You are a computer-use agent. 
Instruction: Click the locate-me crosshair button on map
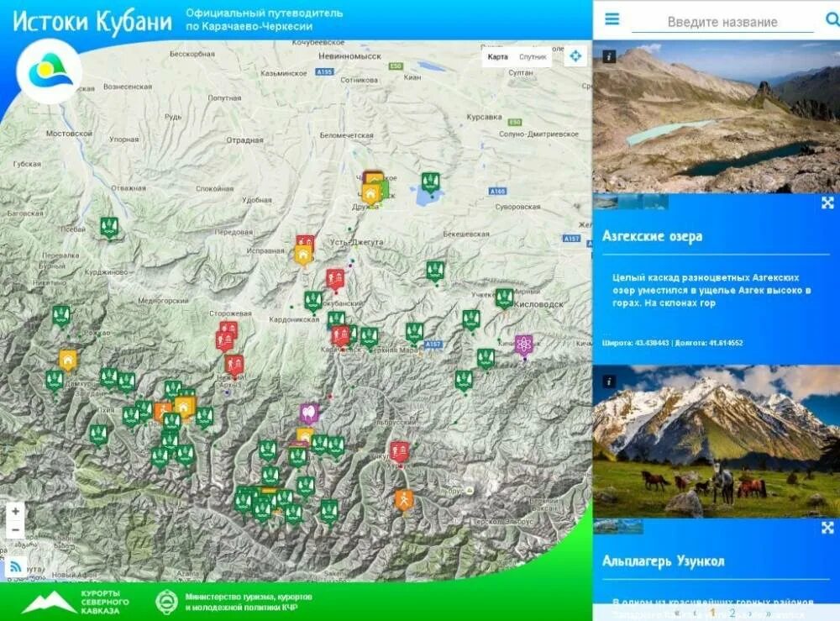tap(575, 55)
